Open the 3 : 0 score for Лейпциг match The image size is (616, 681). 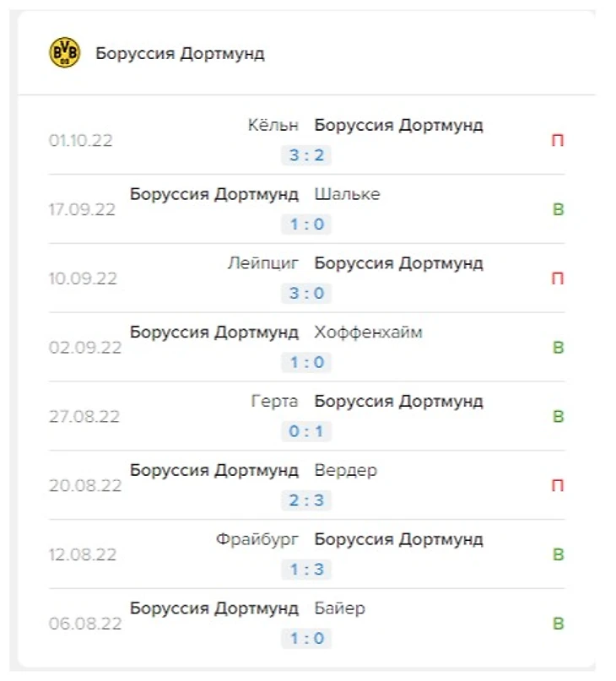[x=306, y=293]
